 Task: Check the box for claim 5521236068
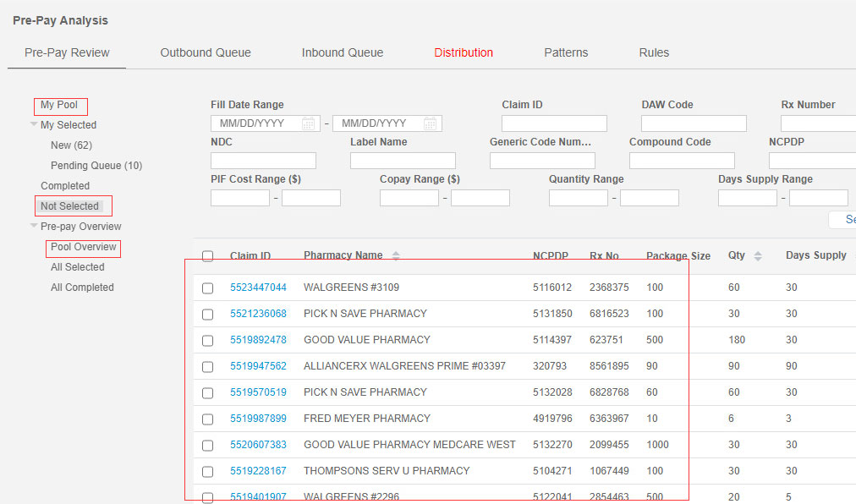pos(207,314)
